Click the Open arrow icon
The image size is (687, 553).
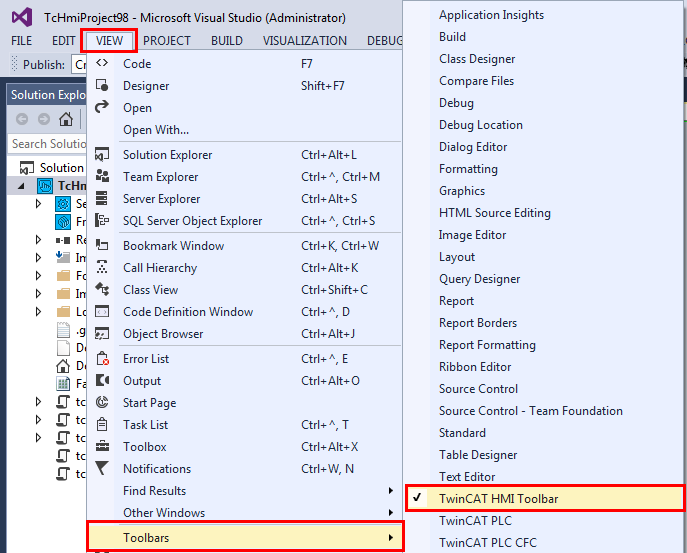coord(102,106)
